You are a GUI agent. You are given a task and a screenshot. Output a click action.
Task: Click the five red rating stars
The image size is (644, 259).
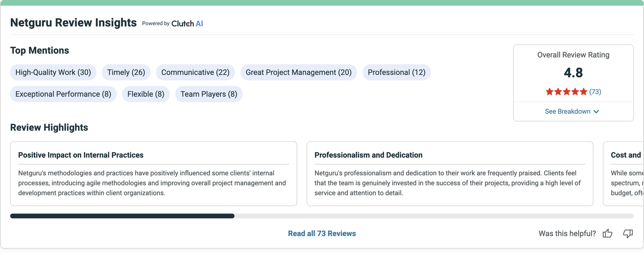pos(567,92)
